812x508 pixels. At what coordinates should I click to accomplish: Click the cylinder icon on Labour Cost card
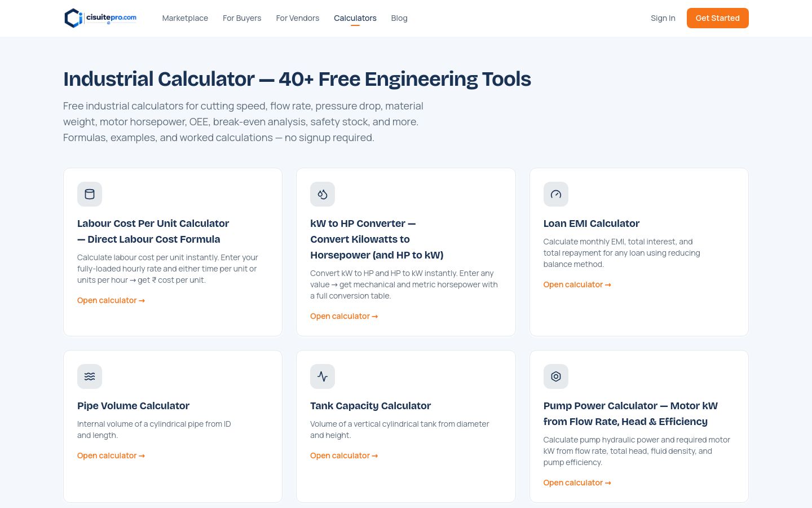click(90, 194)
